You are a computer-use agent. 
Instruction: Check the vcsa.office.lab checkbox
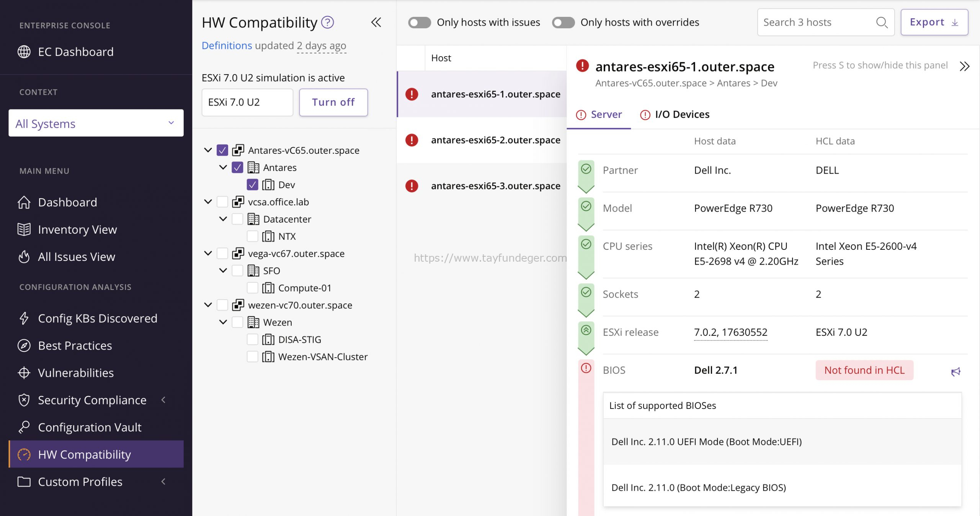pos(222,202)
